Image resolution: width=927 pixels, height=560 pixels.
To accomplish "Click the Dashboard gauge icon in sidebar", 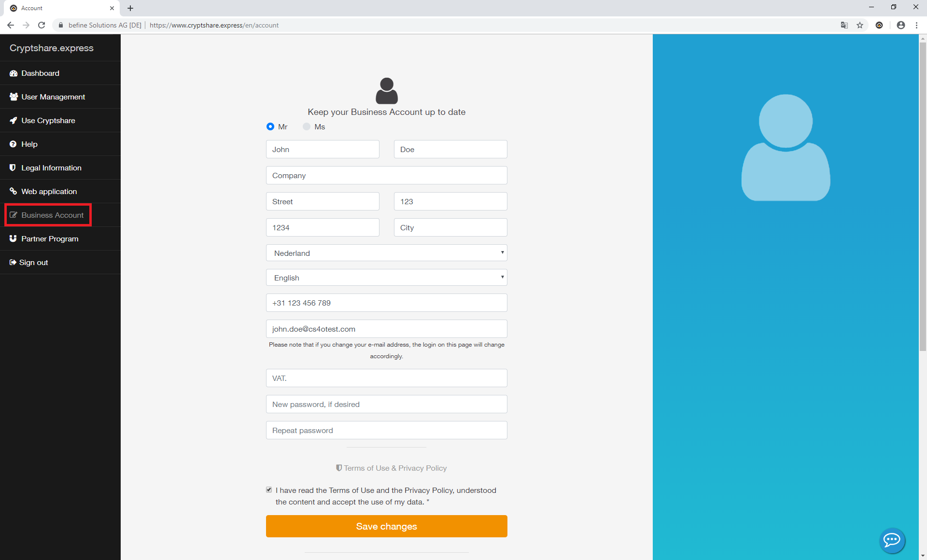I will pos(14,73).
